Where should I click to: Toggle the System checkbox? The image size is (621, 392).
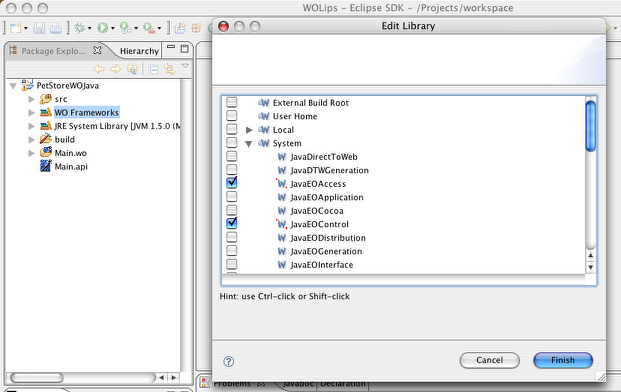(x=232, y=142)
